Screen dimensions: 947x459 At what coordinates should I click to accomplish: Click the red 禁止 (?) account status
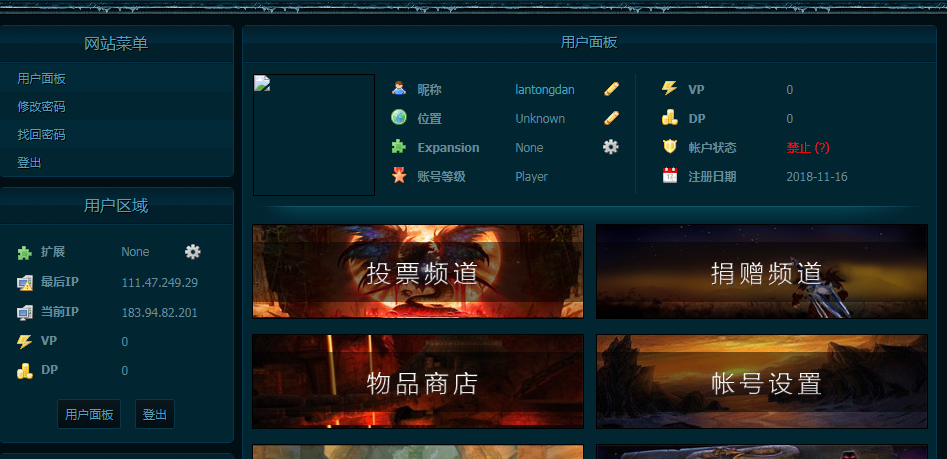click(808, 147)
